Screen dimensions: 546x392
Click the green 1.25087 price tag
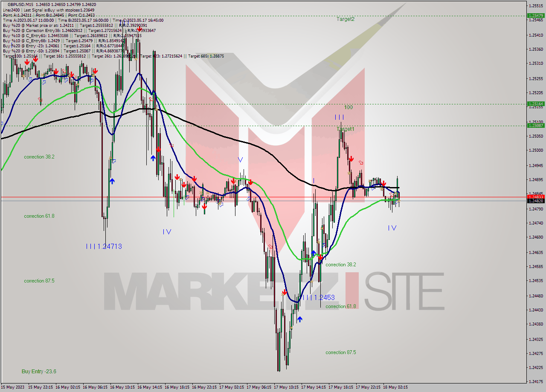[535, 125]
